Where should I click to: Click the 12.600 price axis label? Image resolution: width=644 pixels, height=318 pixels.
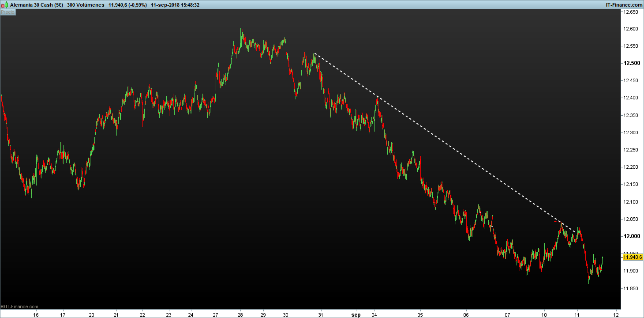coord(630,29)
